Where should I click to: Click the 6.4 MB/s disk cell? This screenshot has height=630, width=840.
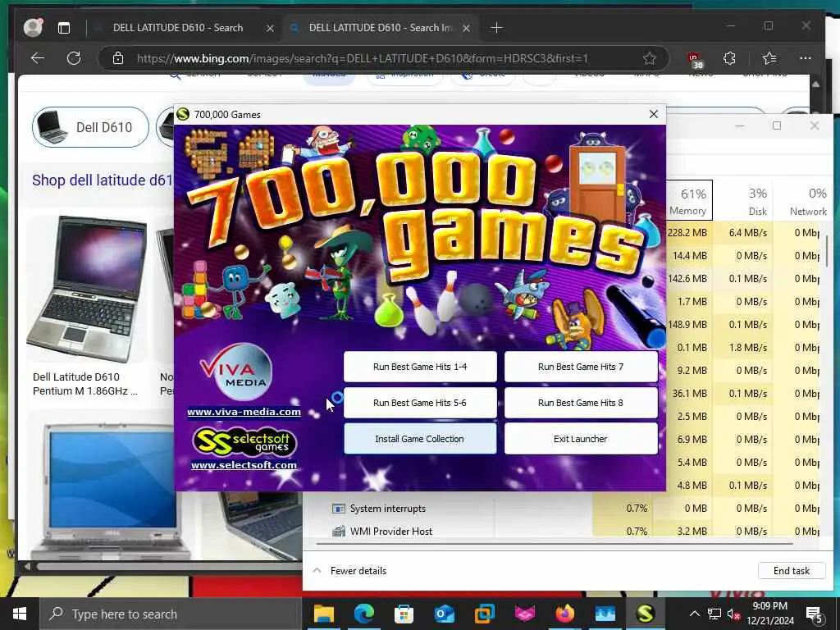point(744,233)
